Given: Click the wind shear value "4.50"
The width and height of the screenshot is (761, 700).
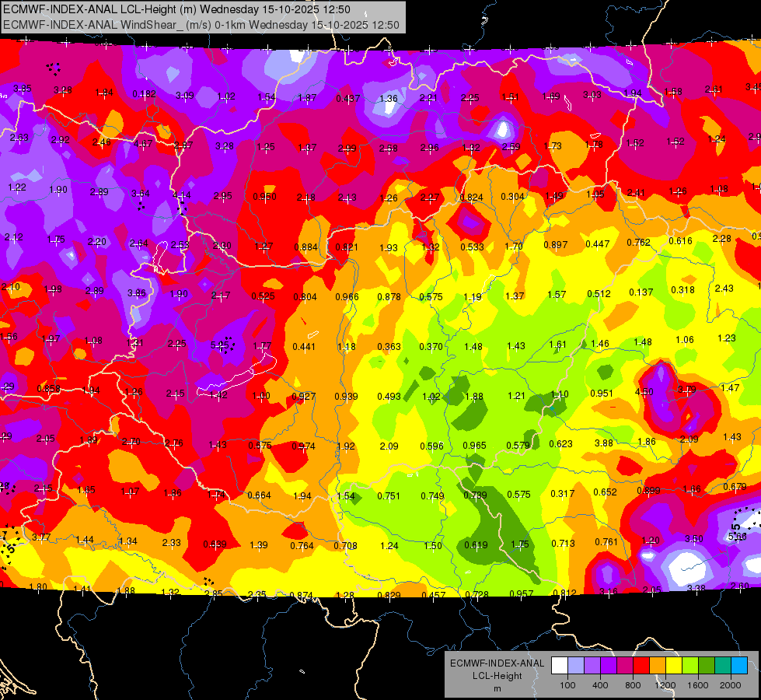Looking at the screenshot, I should coord(644,391).
